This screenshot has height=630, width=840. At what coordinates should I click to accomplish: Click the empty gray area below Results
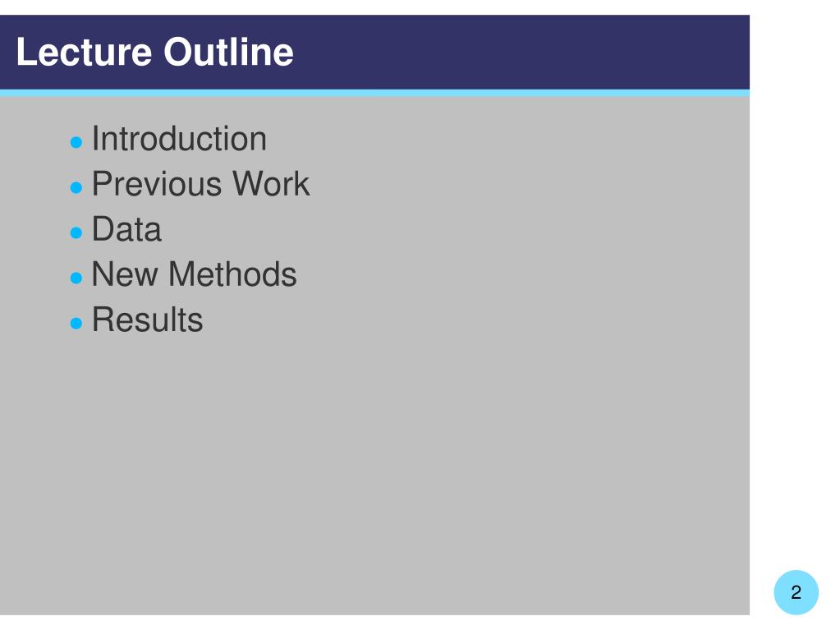(x=374, y=471)
